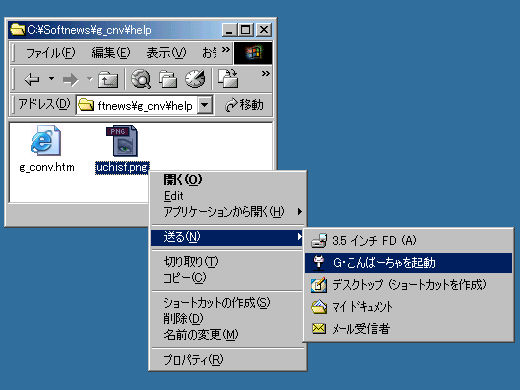Click the アドレス(D) label

pos(44,104)
